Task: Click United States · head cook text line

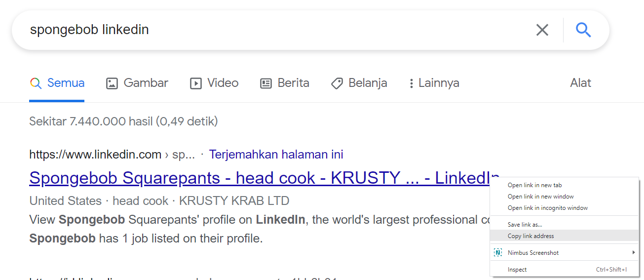Action: 159,201
